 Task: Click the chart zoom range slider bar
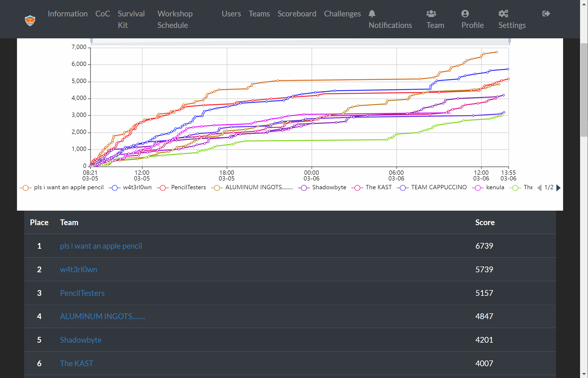(300, 41)
